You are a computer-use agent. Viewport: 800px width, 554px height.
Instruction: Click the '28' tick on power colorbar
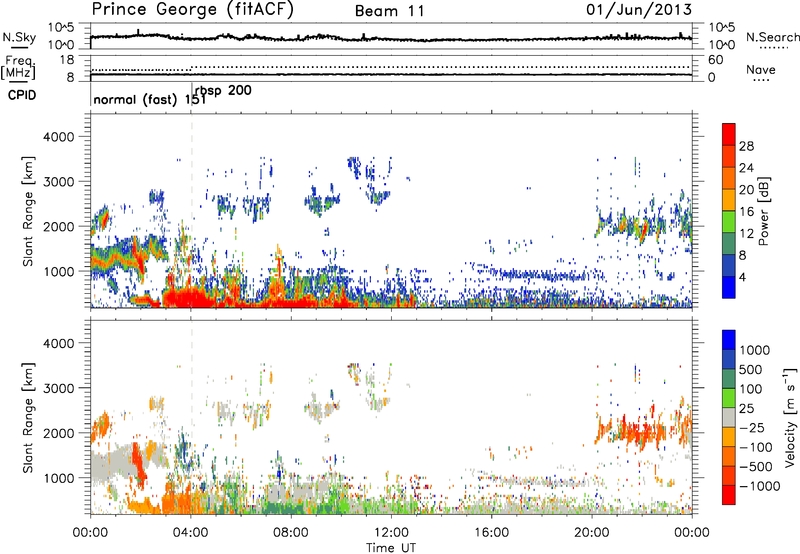(x=746, y=146)
